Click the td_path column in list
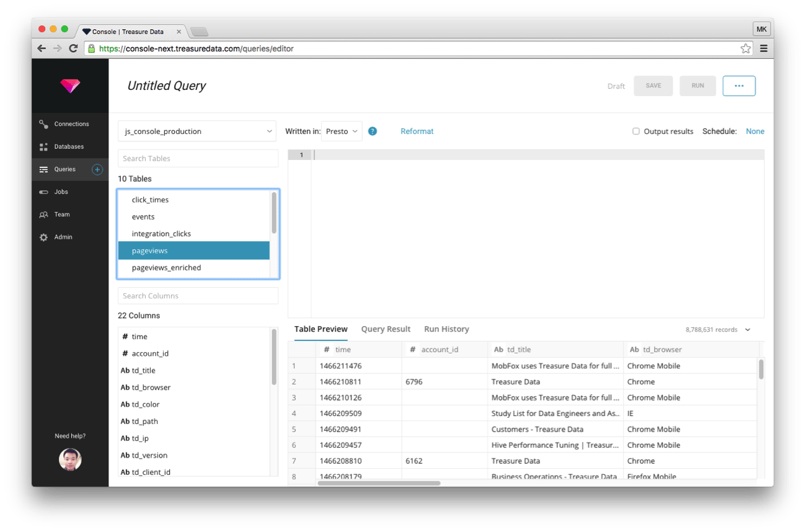 pyautogui.click(x=194, y=422)
